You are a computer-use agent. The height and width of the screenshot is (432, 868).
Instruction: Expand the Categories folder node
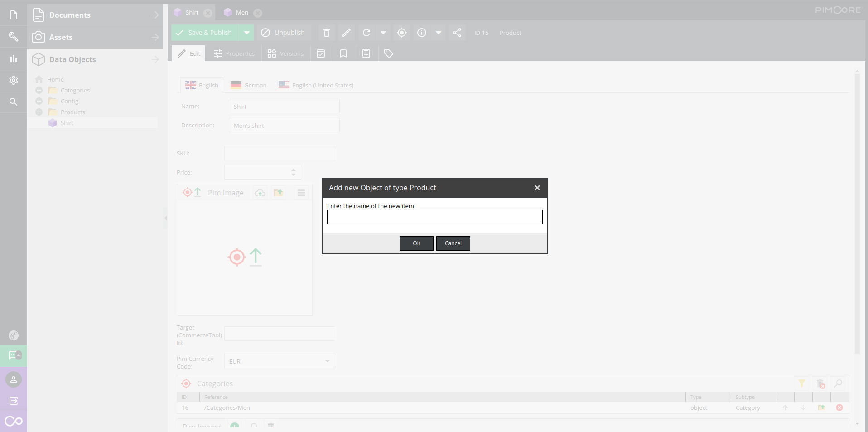(x=39, y=90)
